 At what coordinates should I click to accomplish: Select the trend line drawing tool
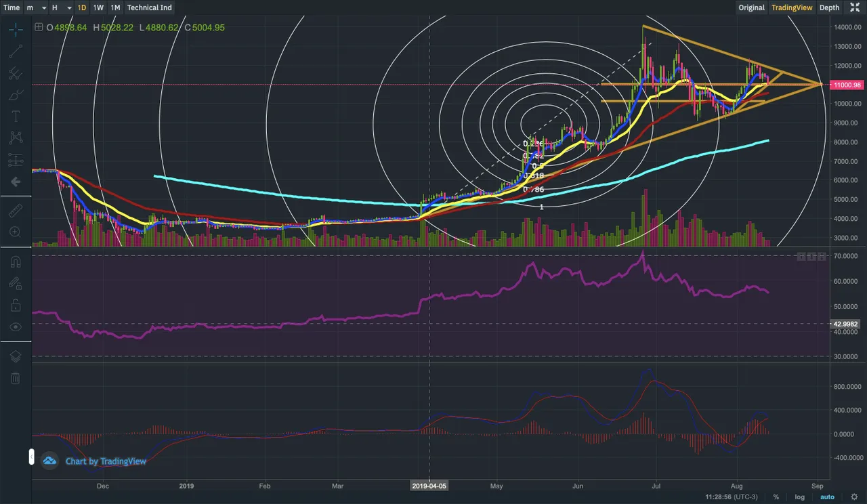tap(15, 50)
